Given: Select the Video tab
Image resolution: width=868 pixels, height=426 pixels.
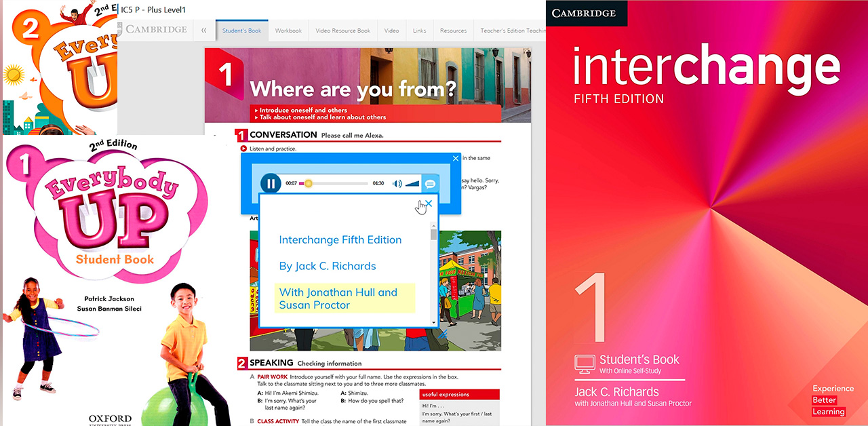Looking at the screenshot, I should coord(391,31).
